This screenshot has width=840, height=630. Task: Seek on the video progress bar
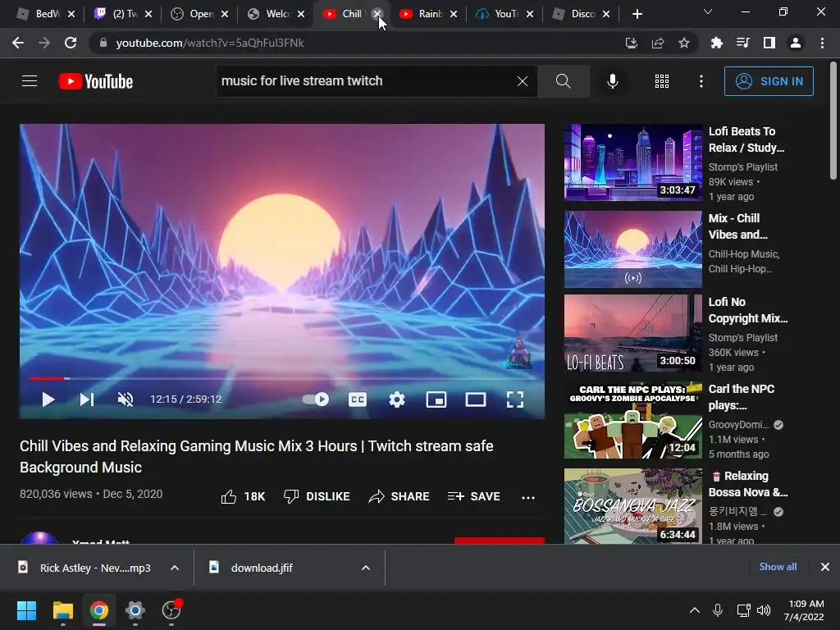[282, 378]
